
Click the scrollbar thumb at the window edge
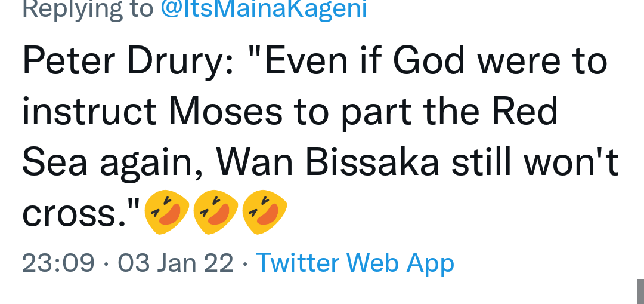click(x=640, y=291)
